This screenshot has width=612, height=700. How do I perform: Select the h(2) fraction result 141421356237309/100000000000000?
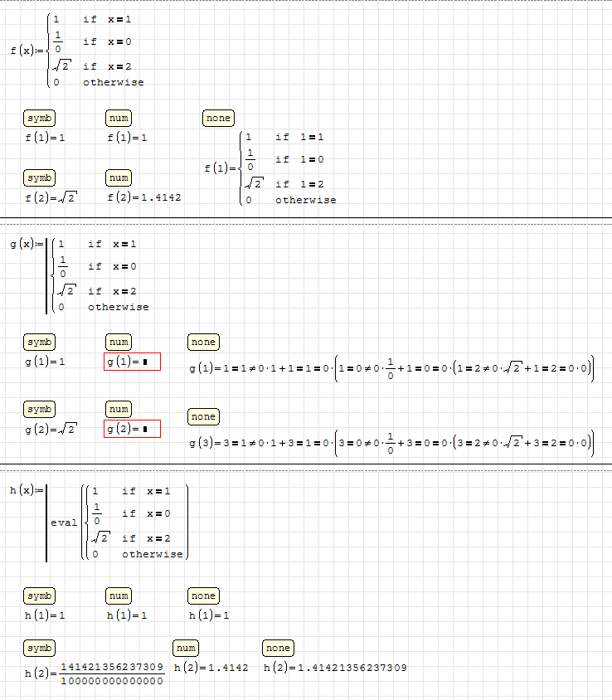tap(111, 673)
